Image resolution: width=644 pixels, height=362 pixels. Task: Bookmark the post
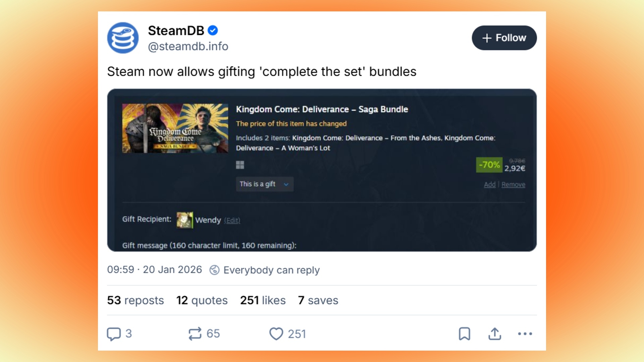click(465, 334)
